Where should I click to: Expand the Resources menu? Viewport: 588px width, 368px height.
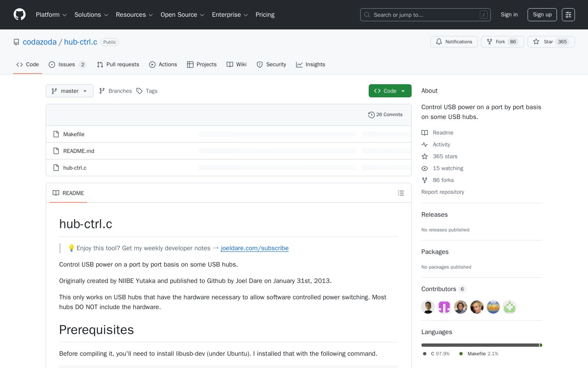tap(134, 15)
